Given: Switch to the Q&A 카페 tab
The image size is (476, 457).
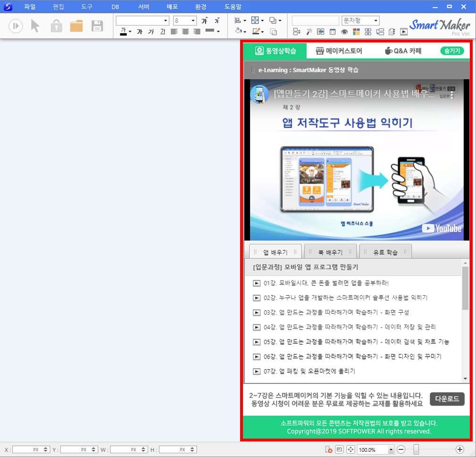Looking at the screenshot, I should [403, 50].
